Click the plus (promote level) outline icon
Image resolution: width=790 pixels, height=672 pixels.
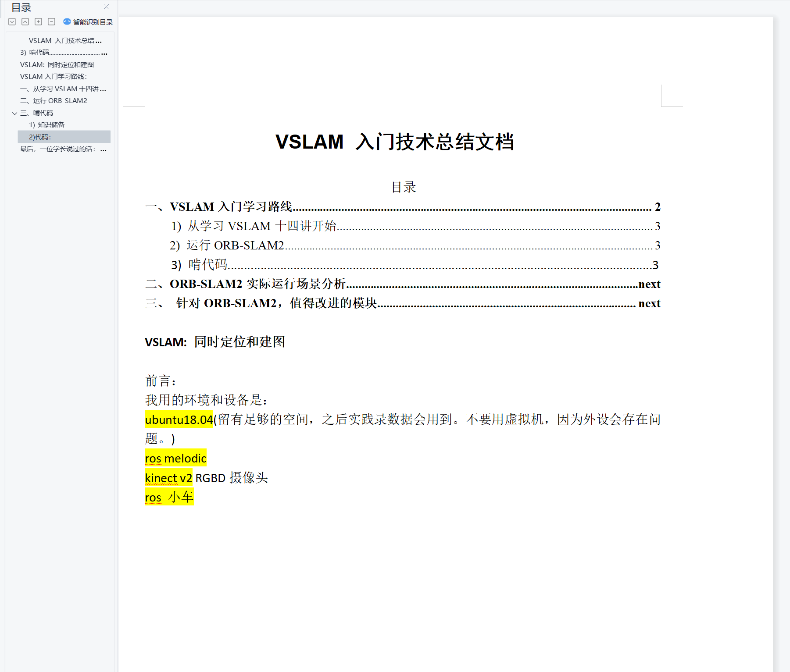[x=39, y=21]
